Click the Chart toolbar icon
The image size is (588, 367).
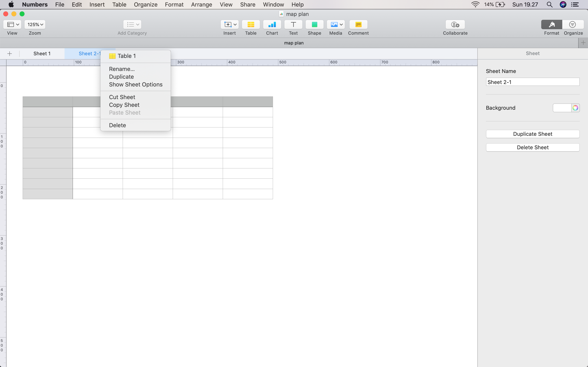pyautogui.click(x=272, y=24)
